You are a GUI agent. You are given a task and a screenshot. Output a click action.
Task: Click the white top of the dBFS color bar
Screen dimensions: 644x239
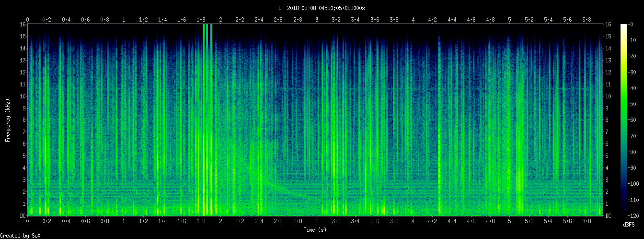coord(624,25)
